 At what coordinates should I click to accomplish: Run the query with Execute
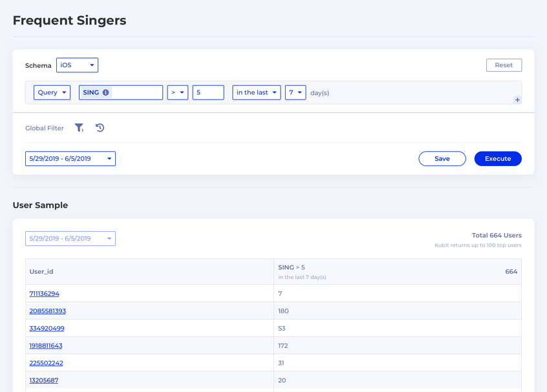pos(498,158)
